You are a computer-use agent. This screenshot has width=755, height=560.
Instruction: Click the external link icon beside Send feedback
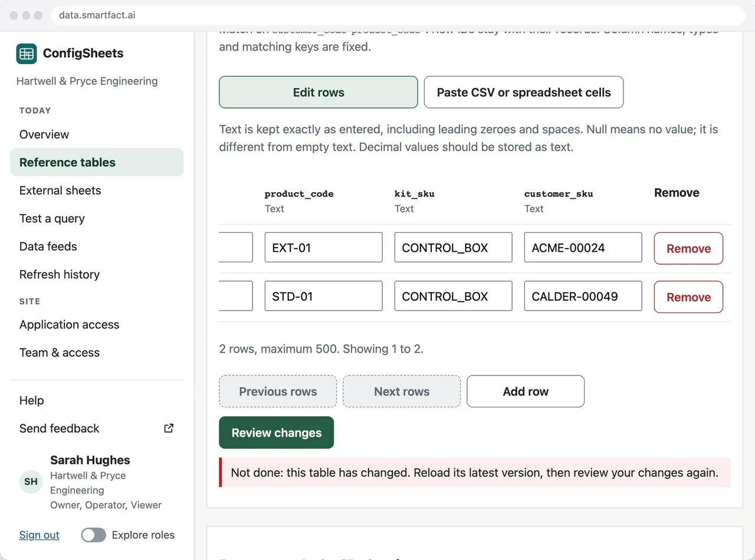point(169,429)
